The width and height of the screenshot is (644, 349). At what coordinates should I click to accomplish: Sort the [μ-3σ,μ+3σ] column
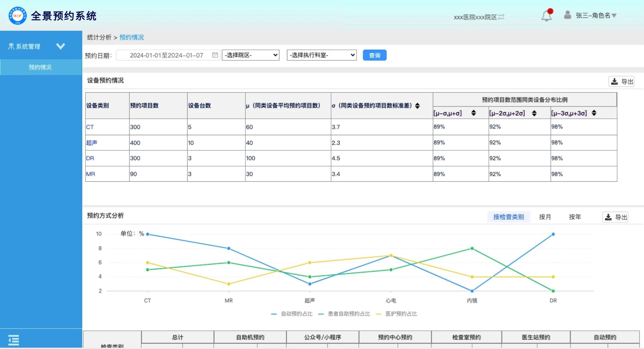tap(594, 113)
